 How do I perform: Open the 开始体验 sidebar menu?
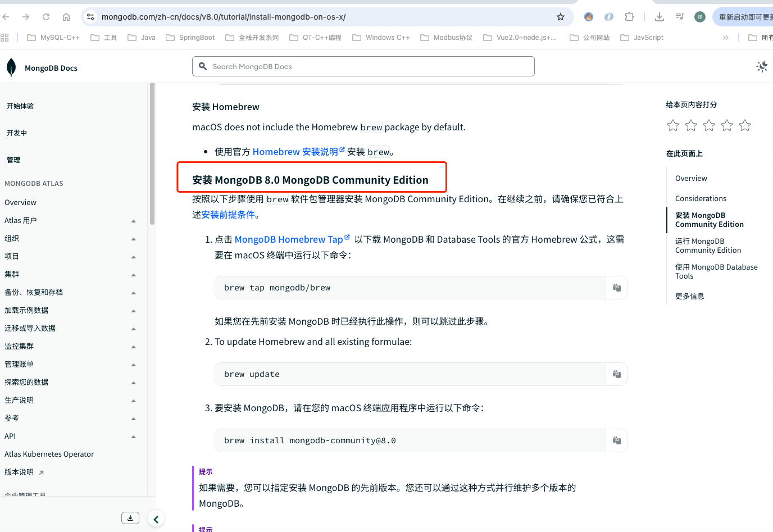[20, 106]
